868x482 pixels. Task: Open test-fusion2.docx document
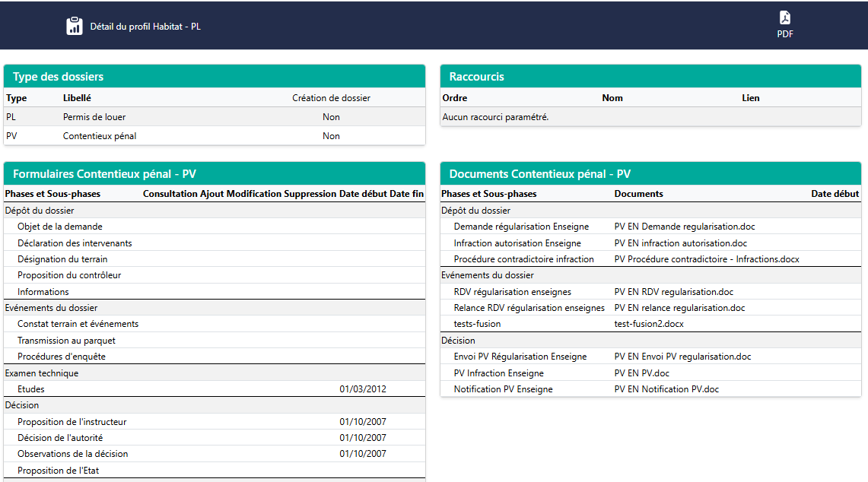648,324
